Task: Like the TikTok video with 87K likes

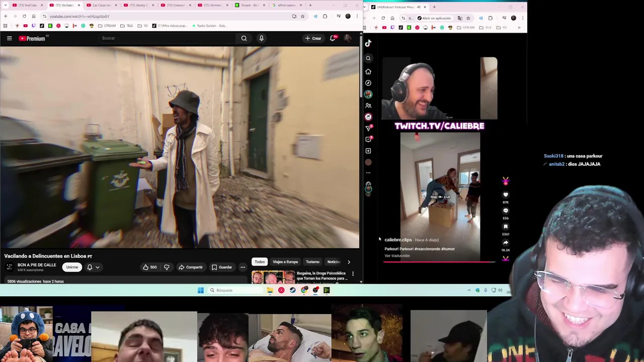Action: point(506,195)
